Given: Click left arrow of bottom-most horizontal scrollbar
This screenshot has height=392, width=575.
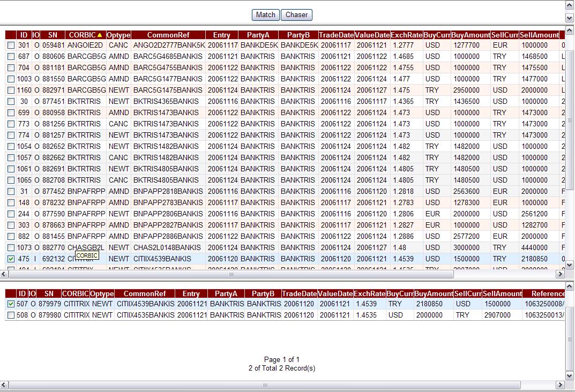Looking at the screenshot, I should click(4, 386).
